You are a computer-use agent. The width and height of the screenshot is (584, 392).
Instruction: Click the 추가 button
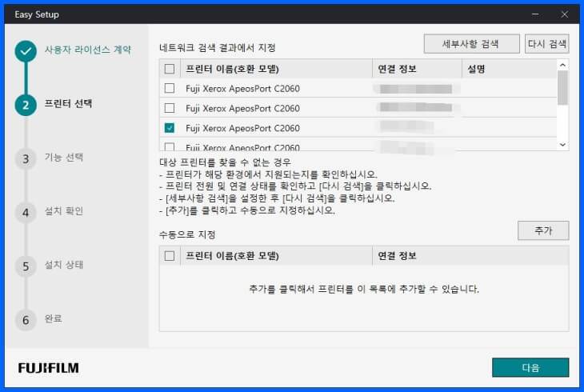pos(543,230)
